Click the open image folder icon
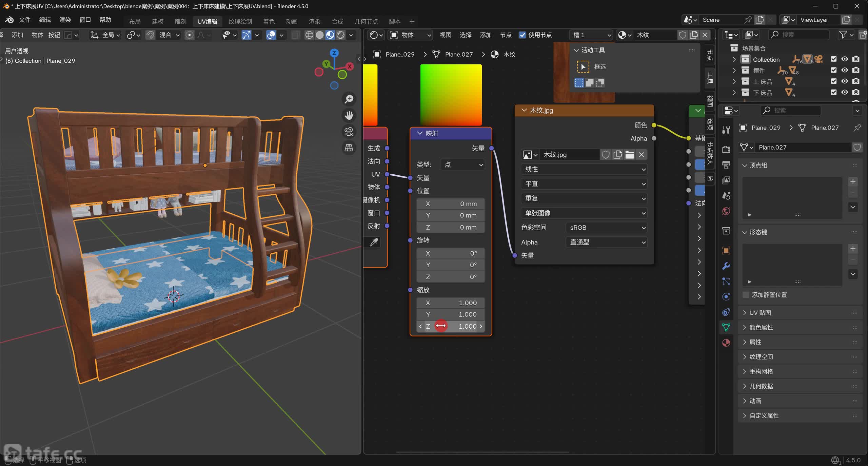This screenshot has height=466, width=868. (x=629, y=155)
